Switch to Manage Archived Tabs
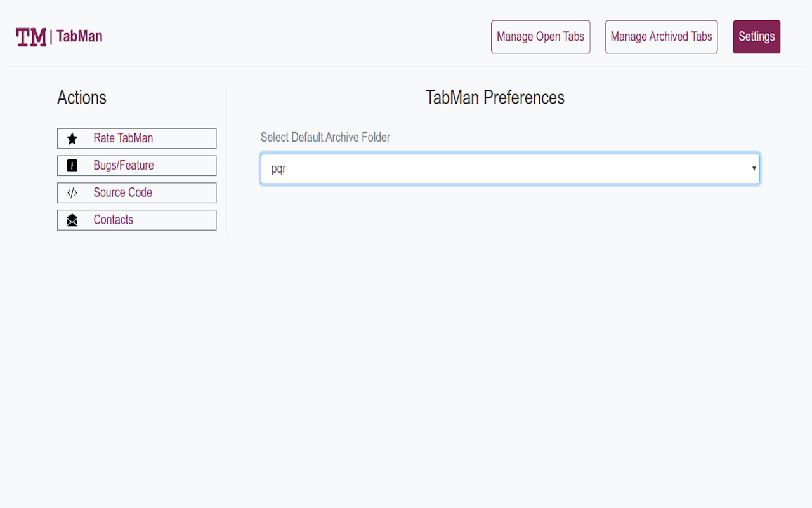 pos(661,36)
